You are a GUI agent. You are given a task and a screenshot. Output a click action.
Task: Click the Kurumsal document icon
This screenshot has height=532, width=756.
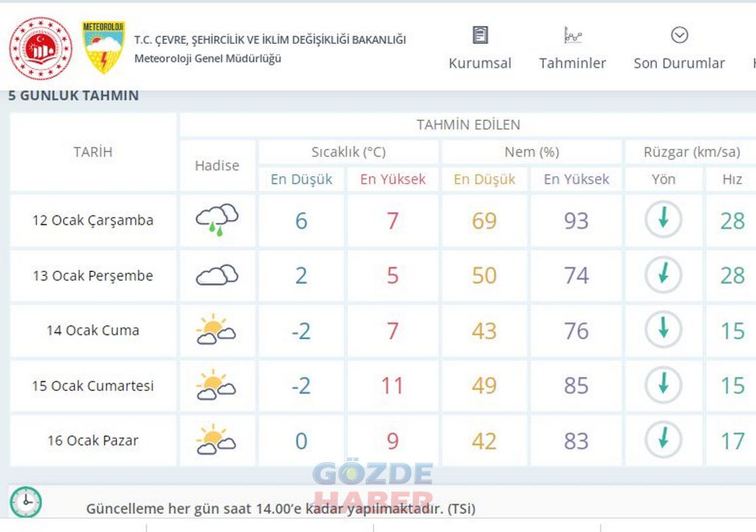pyautogui.click(x=480, y=35)
